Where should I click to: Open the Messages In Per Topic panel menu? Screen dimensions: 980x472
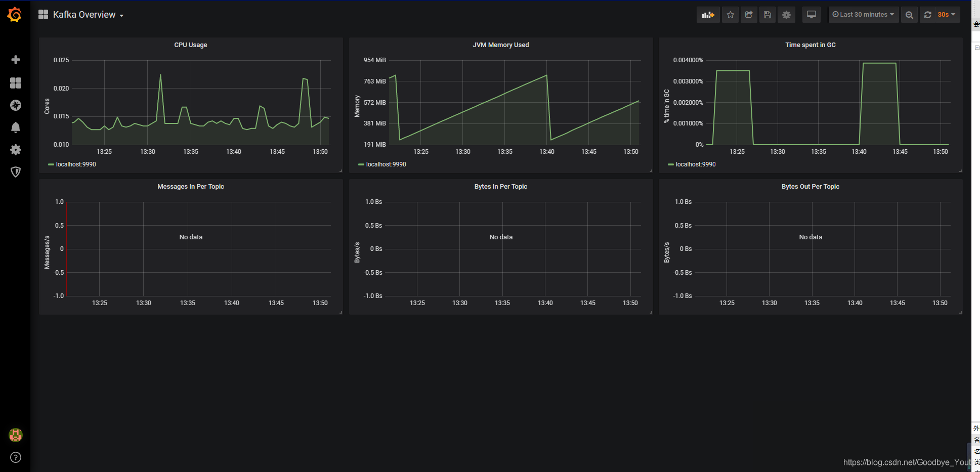[x=191, y=187]
